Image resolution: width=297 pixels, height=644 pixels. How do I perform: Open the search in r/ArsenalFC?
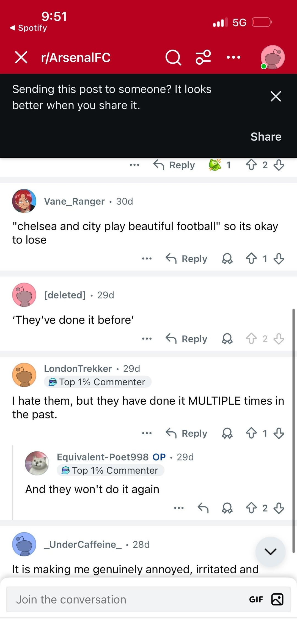173,57
